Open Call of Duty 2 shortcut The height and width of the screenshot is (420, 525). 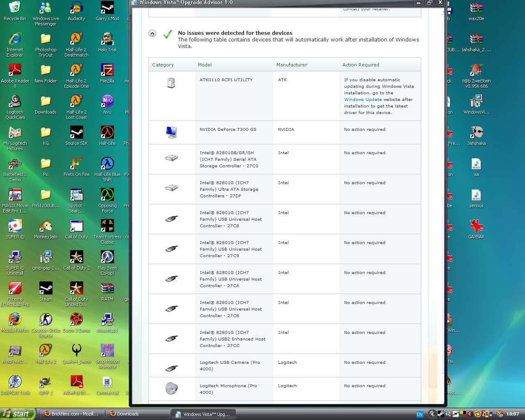pos(76,261)
